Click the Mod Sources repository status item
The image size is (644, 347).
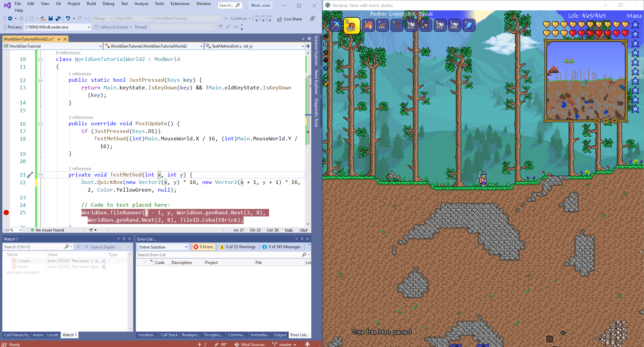tap(250, 344)
